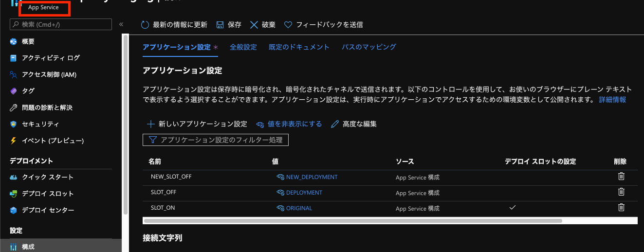Focus the 検索 (Cmd+/) search field
The width and height of the screenshot is (644, 252).
(61, 24)
